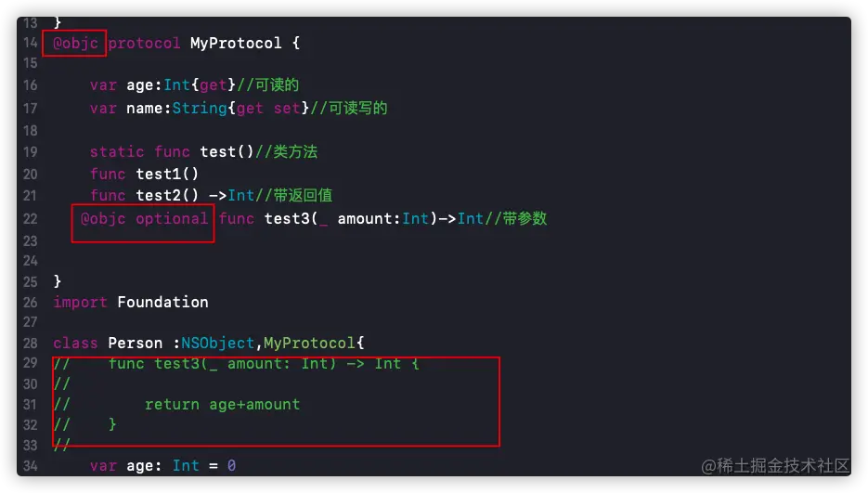Click the 'protocol' keyword on line 14
Screen dimensions: 868x493
coord(144,44)
